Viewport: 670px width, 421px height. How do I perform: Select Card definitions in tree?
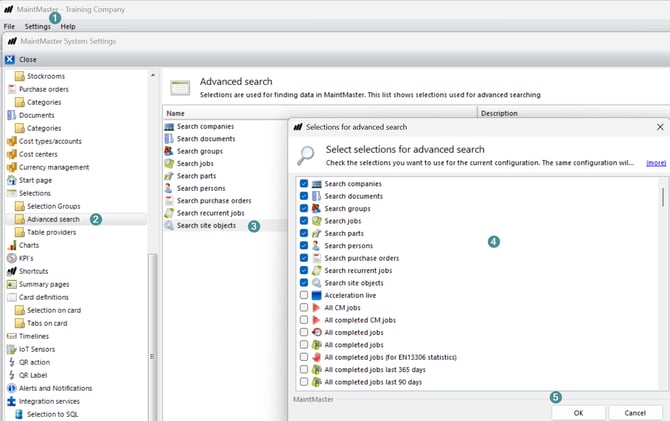coord(44,297)
